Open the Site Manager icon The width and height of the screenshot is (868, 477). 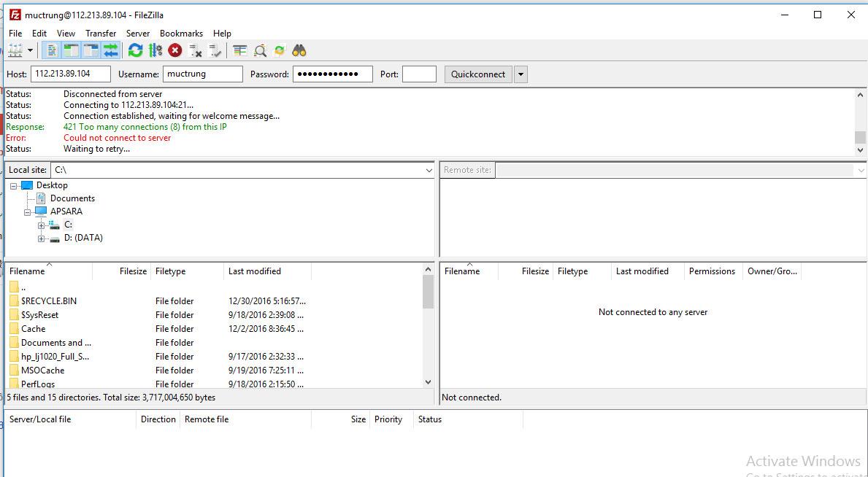pos(15,51)
